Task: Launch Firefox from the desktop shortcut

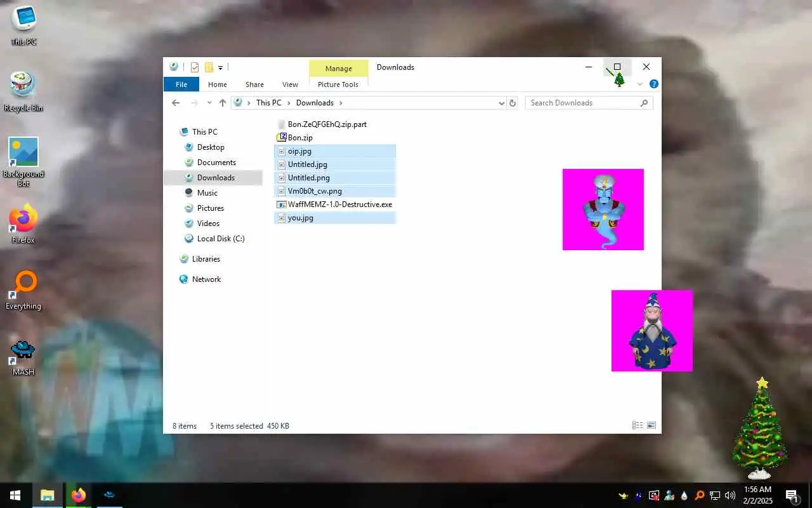Action: point(23,224)
